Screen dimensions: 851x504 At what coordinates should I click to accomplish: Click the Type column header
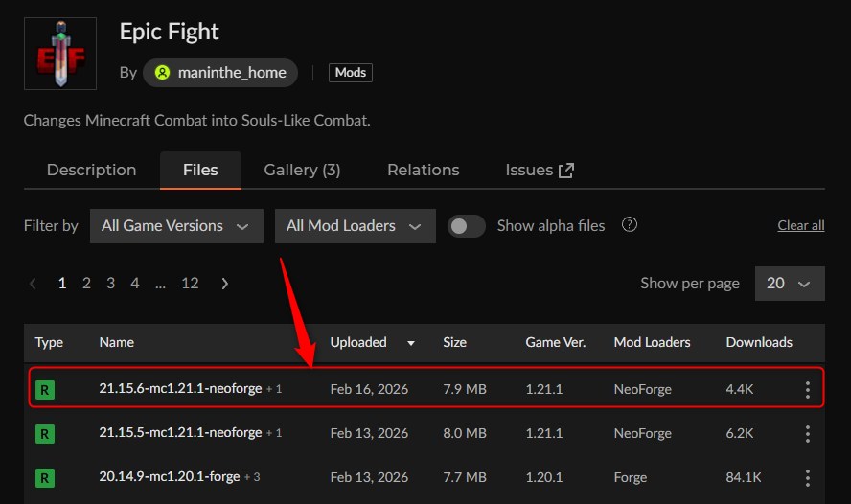click(x=49, y=342)
